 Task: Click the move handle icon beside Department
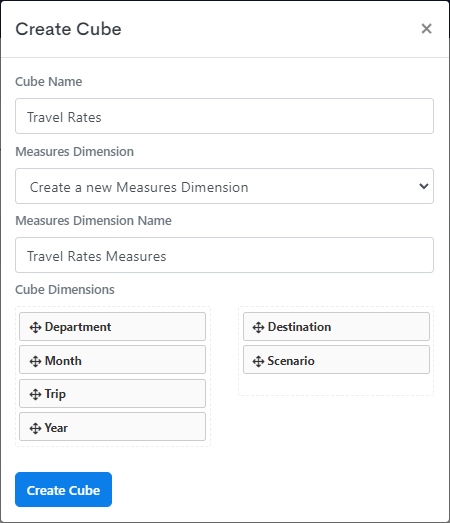35,327
